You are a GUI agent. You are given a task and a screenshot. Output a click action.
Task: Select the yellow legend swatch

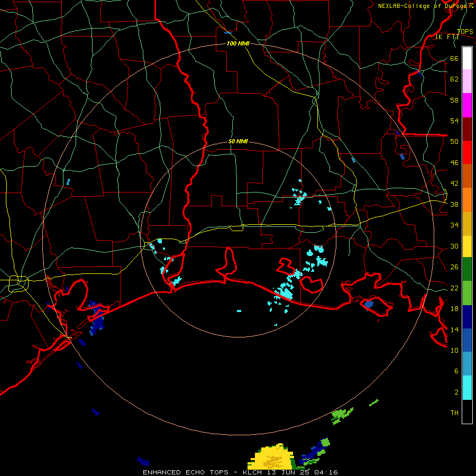467,246
